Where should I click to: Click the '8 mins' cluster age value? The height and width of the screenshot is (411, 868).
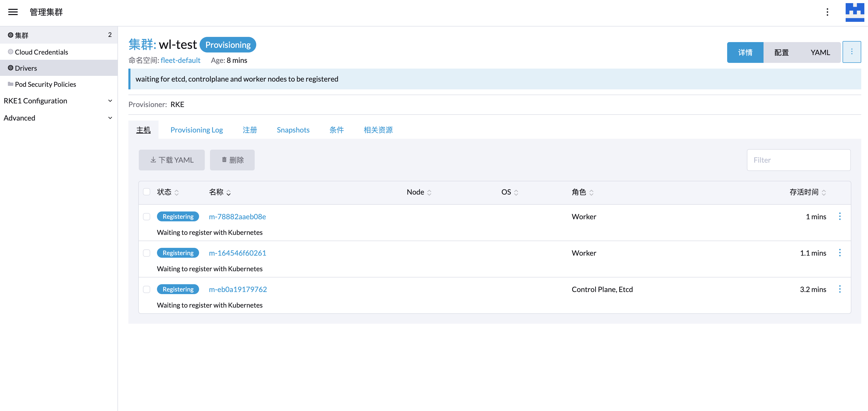236,60
